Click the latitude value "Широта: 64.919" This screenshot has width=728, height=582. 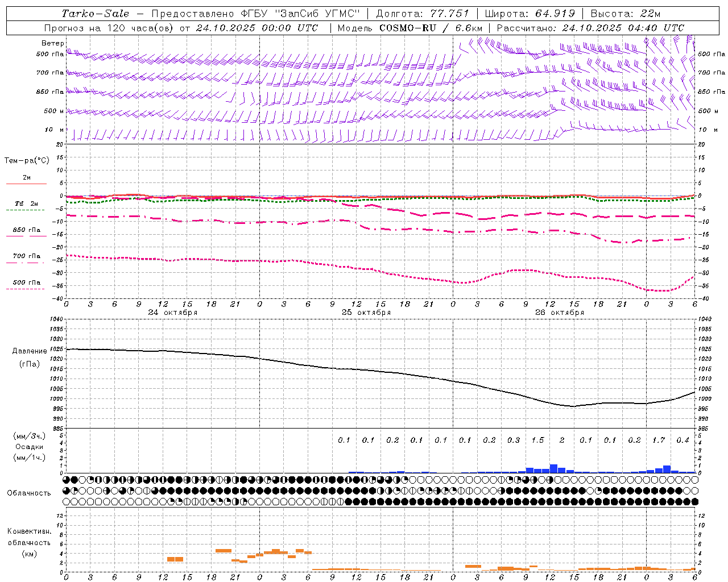(x=530, y=14)
